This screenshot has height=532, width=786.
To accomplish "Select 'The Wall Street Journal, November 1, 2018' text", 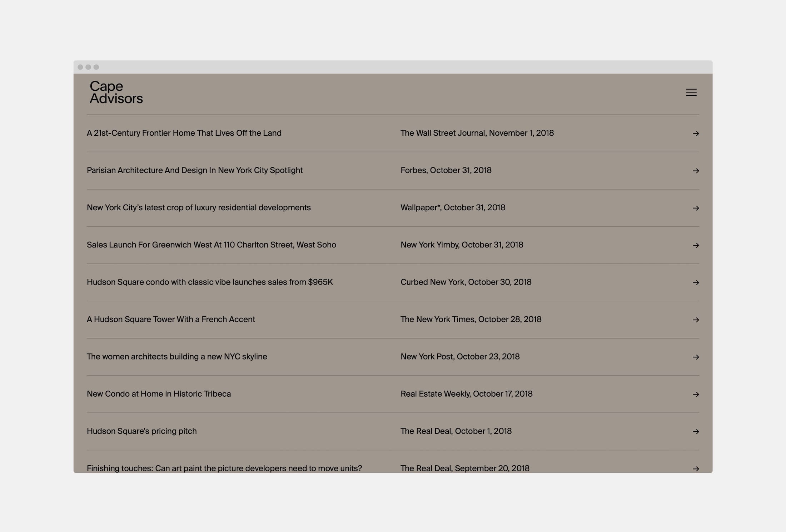I will (x=477, y=133).
